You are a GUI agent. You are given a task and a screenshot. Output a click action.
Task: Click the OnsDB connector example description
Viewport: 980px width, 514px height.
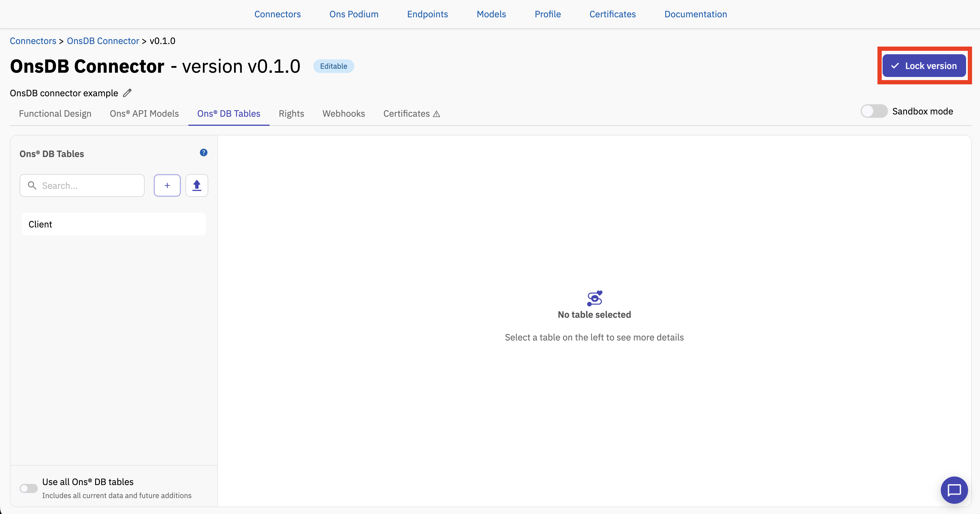[64, 93]
